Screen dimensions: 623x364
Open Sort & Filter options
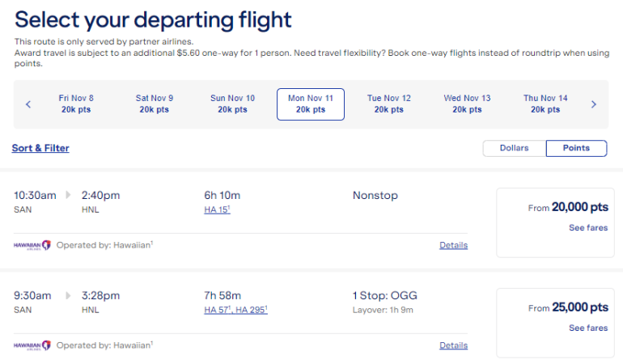(x=40, y=148)
